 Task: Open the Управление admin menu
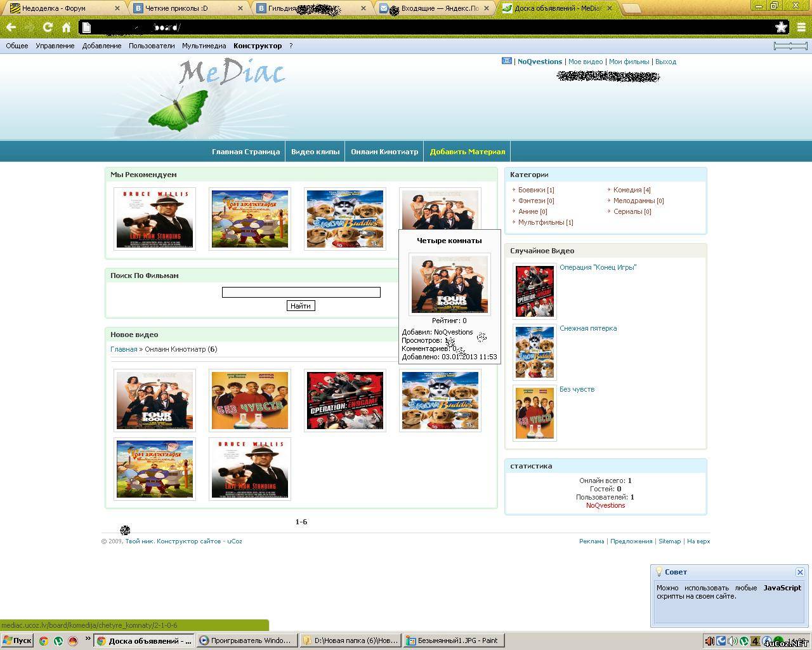pyautogui.click(x=55, y=46)
